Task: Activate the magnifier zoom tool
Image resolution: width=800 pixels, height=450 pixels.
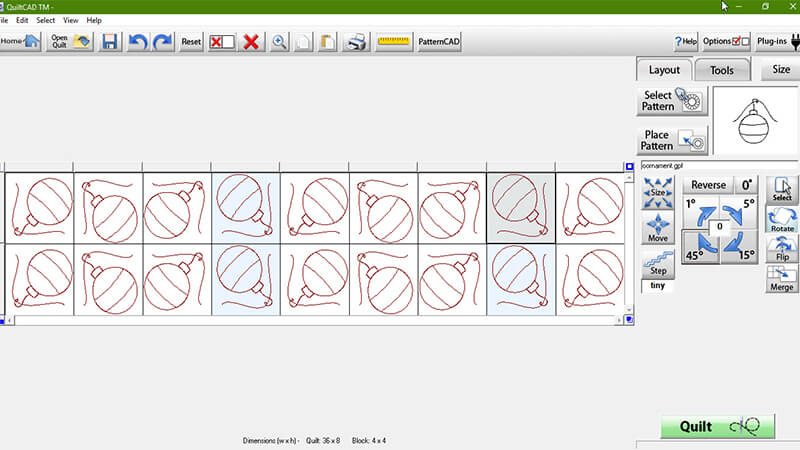Action: coord(279,42)
